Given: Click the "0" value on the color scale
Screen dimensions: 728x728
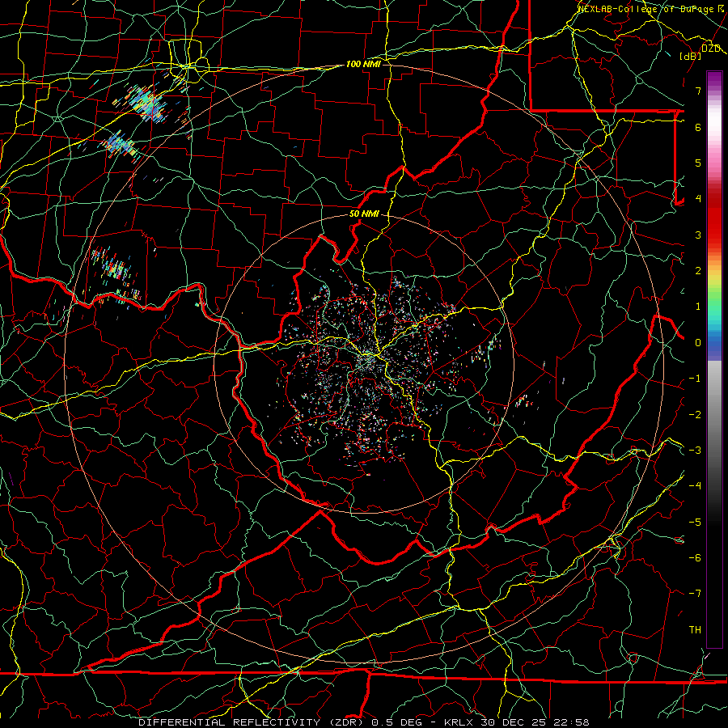Looking at the screenshot, I should pos(698,343).
